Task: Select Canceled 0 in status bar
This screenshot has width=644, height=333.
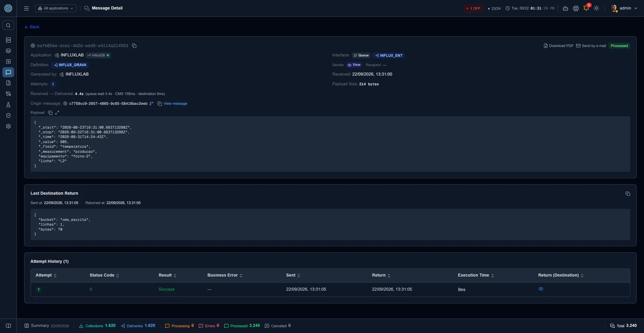Action: click(x=278, y=326)
